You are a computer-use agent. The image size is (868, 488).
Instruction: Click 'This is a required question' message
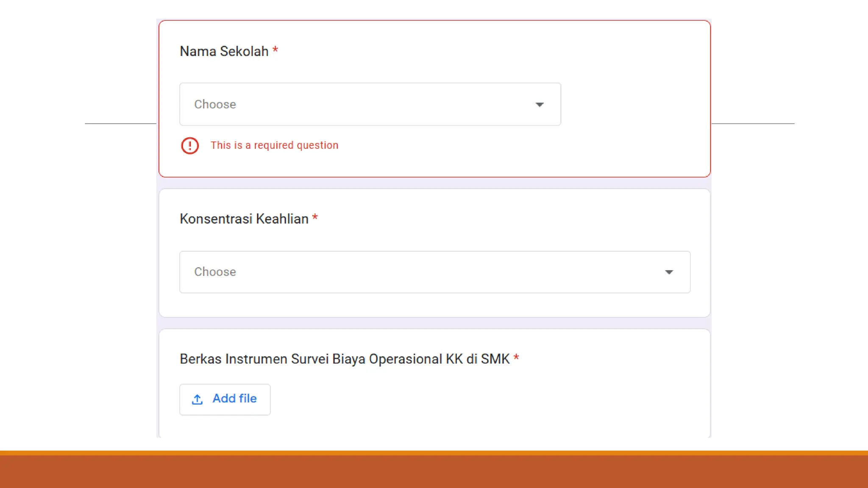coord(274,145)
